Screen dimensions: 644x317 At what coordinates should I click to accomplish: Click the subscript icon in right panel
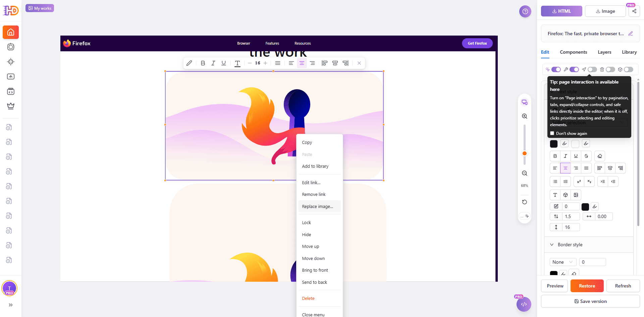coord(589,181)
